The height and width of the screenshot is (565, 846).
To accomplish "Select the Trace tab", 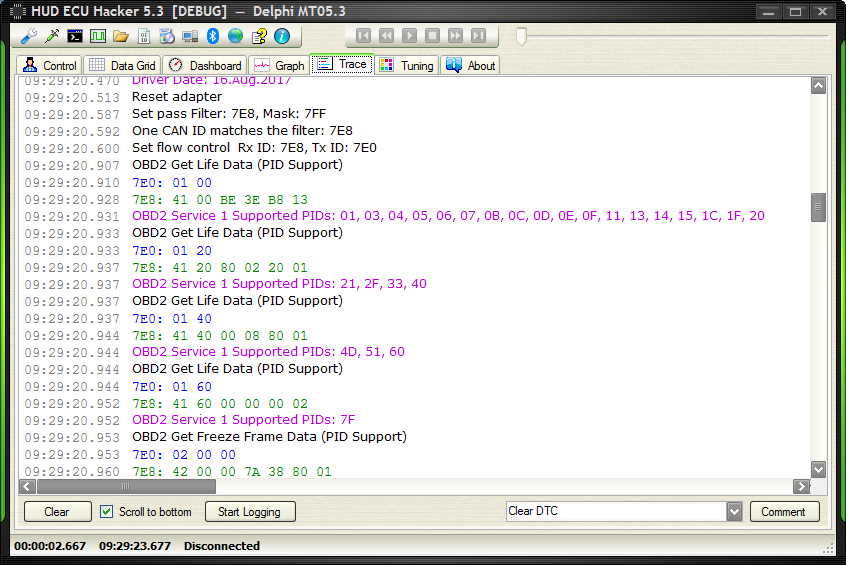I will pyautogui.click(x=342, y=64).
